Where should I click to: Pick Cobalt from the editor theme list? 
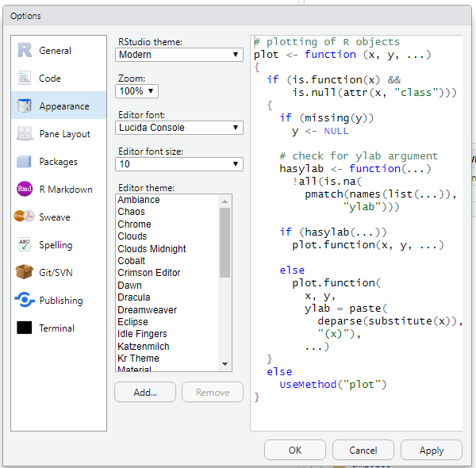pos(132,261)
